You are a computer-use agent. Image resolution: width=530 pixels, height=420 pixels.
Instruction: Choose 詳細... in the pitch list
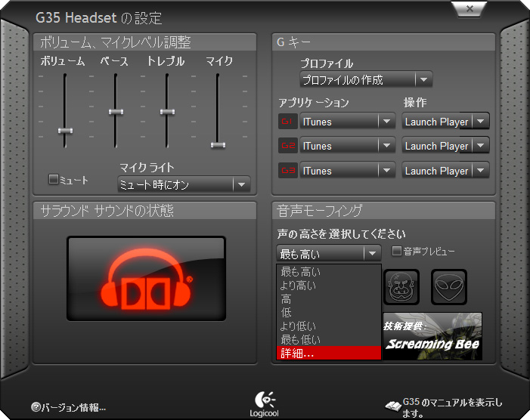[x=329, y=353]
